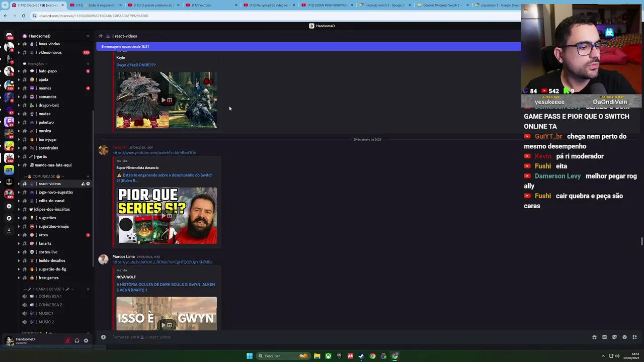The width and height of the screenshot is (644, 362).
Task: Open Twitch-logo server in server list
Action: coord(9,121)
